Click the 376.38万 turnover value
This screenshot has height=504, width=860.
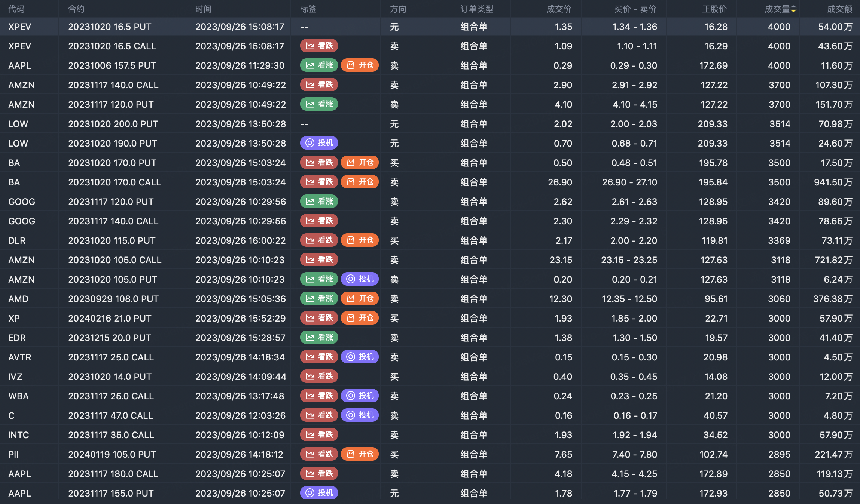point(833,299)
